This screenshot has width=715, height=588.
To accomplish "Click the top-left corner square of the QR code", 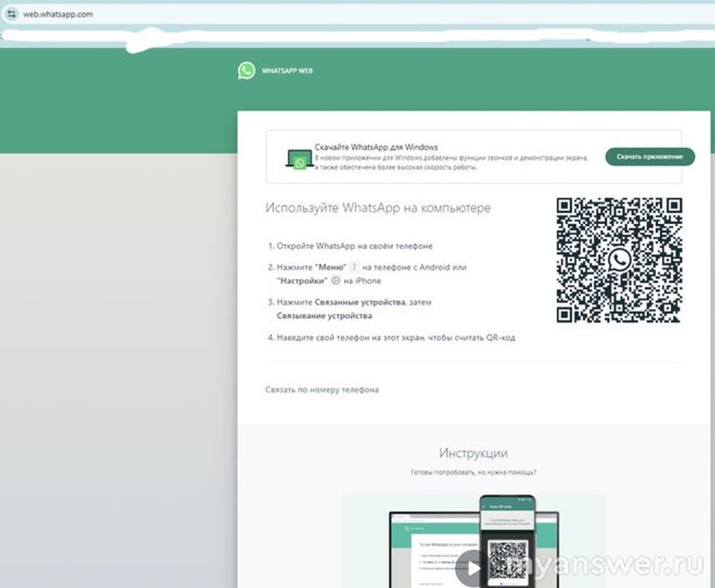I will click(565, 207).
